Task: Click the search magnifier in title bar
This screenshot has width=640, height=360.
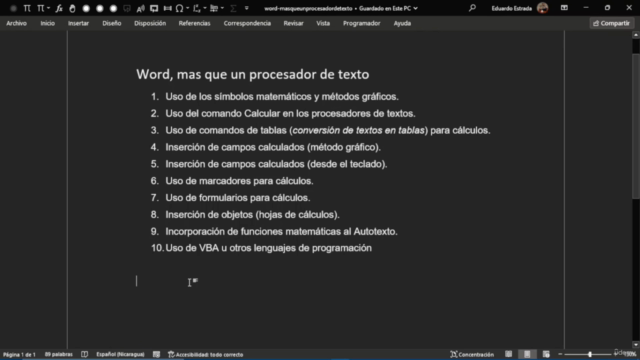Action: tap(472, 8)
